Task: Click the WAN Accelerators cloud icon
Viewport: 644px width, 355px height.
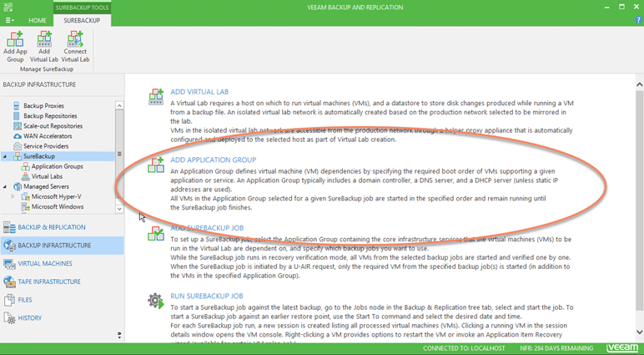Action: click(18, 136)
